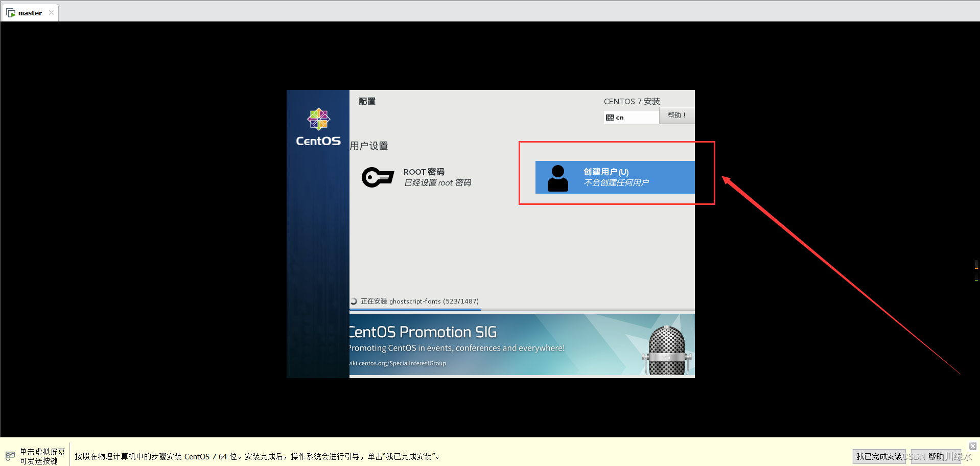Open the master virtual machine tab
The image size is (980, 466).
pos(30,13)
